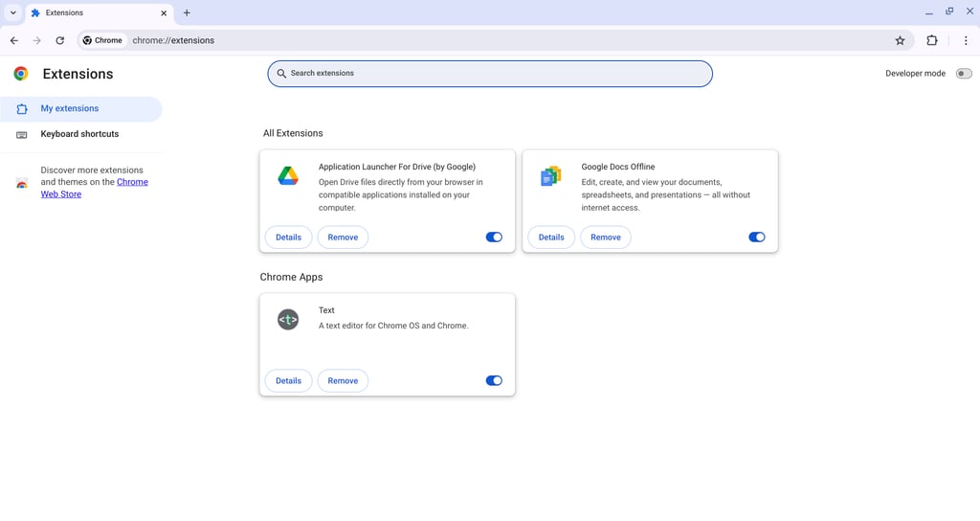Open the Chrome three-dot menu
This screenshot has height=521, width=980.
tap(966, 40)
